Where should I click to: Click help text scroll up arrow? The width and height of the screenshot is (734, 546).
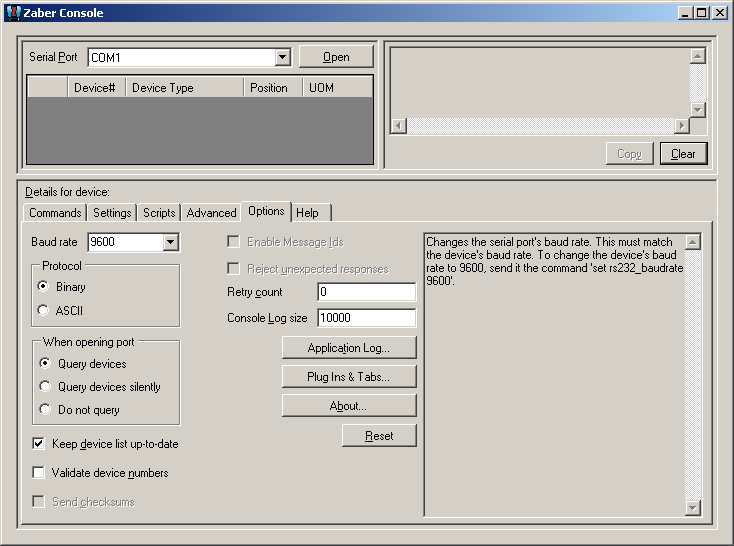693,242
